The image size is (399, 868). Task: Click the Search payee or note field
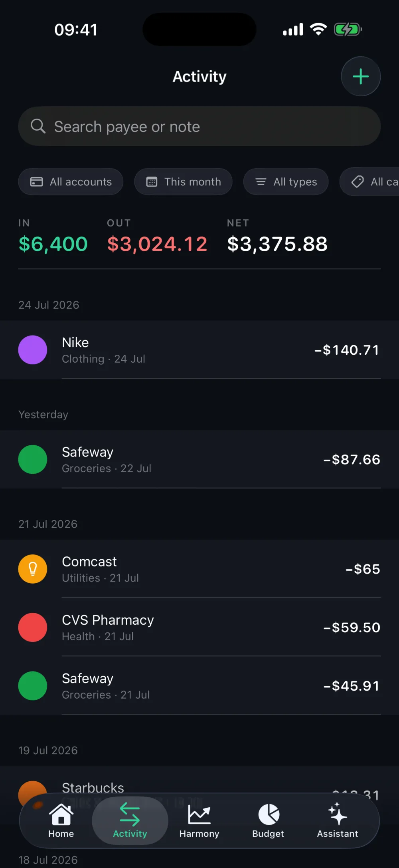click(x=199, y=126)
